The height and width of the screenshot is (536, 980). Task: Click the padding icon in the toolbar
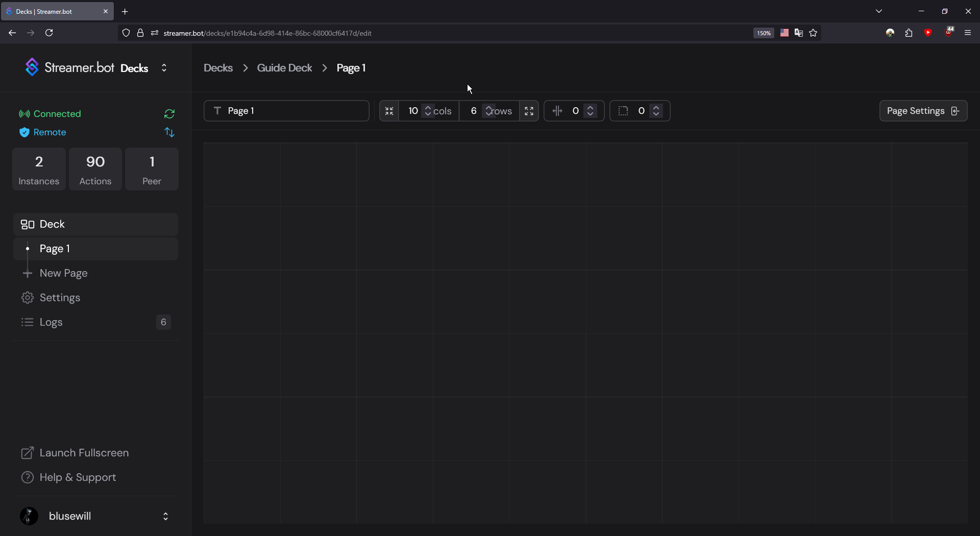click(623, 111)
